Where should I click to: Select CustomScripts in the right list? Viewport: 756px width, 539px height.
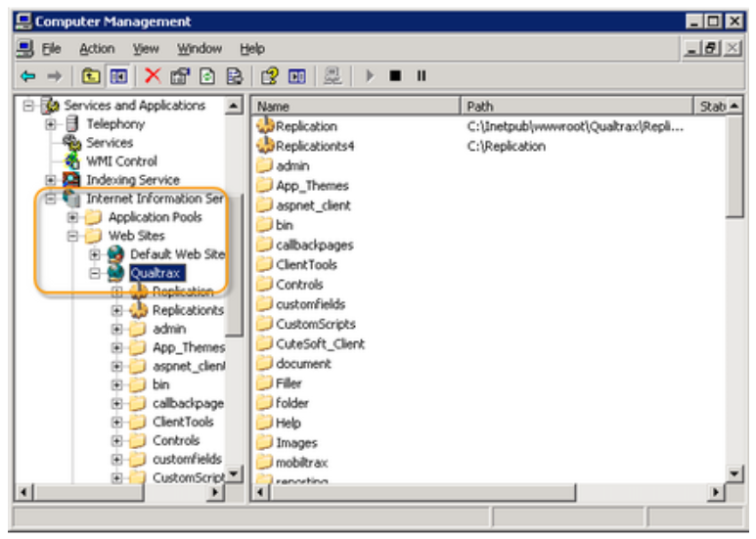point(315,324)
